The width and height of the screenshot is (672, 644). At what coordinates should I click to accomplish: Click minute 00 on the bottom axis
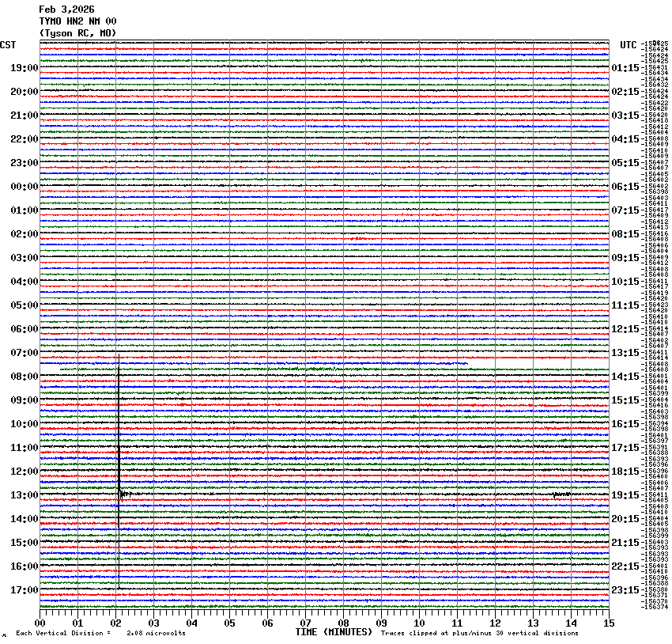40,623
